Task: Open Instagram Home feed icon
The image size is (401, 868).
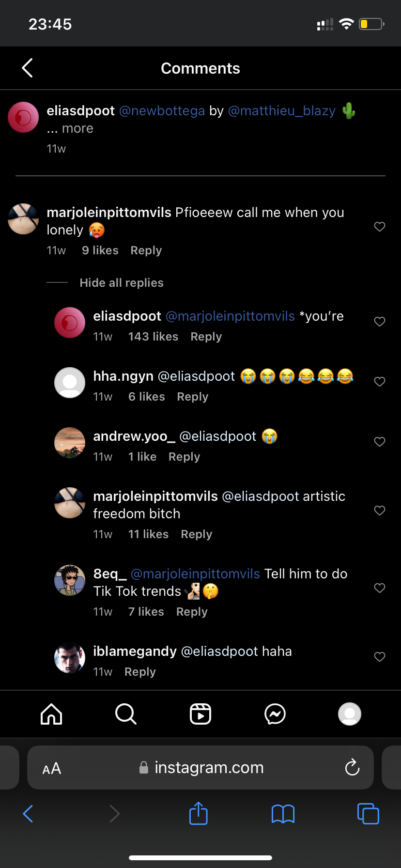Action: tap(51, 714)
